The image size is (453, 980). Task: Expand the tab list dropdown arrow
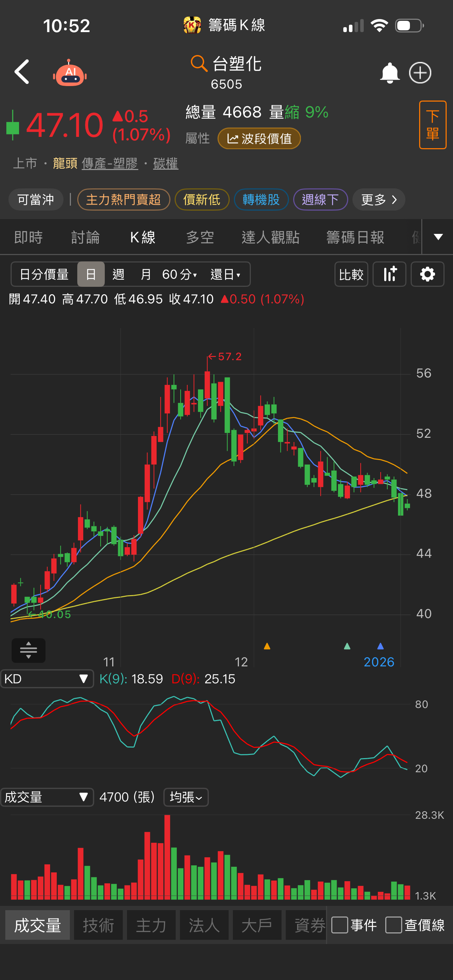438,237
